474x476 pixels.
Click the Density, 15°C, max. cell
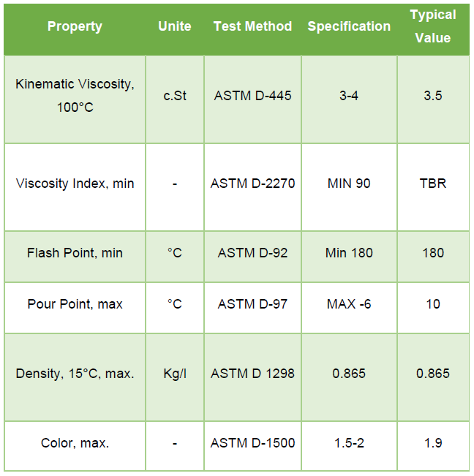(75, 377)
